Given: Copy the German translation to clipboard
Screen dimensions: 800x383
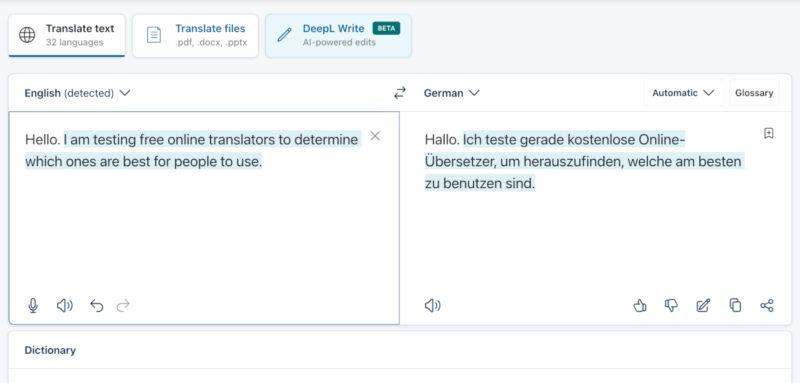Looking at the screenshot, I should coord(735,305).
